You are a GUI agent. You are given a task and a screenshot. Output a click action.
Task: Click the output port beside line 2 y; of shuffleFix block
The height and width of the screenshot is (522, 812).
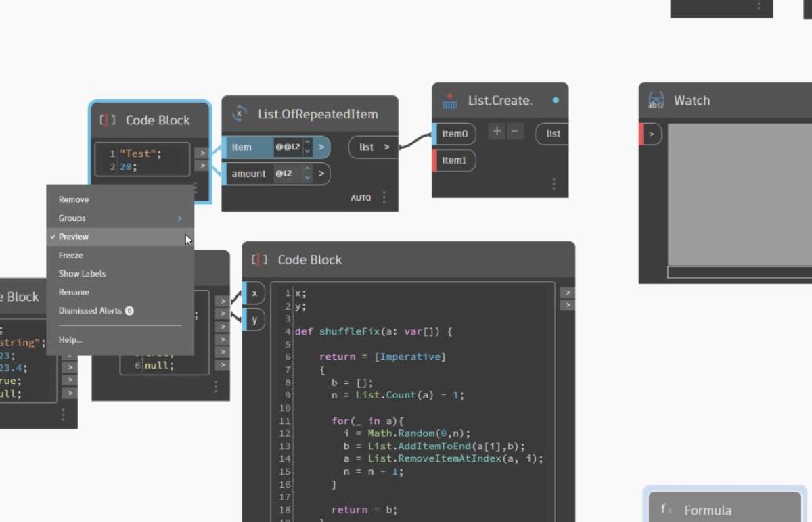[x=567, y=305]
